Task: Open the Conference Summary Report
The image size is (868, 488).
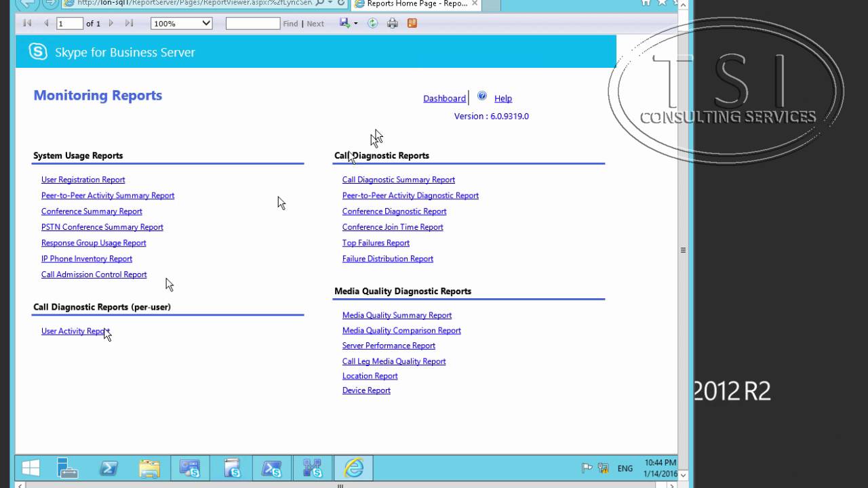Action: tap(92, 211)
